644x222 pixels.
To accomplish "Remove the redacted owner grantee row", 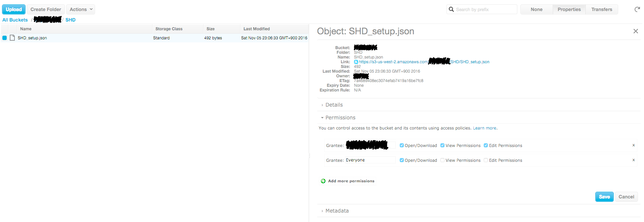I will (634, 145).
